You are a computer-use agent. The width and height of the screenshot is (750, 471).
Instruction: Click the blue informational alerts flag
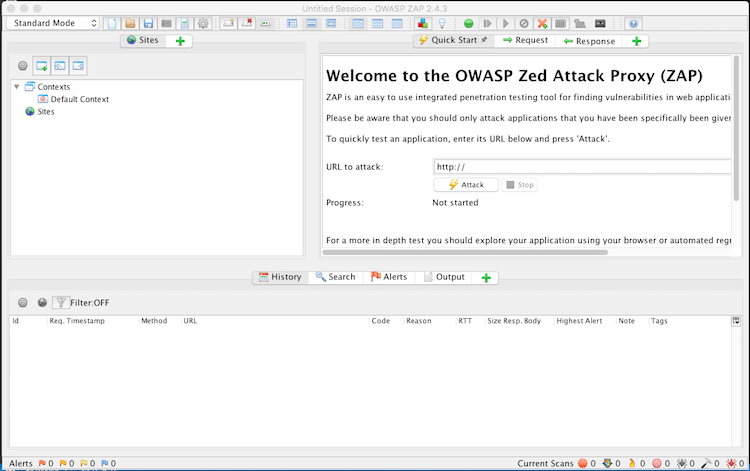(x=105, y=463)
